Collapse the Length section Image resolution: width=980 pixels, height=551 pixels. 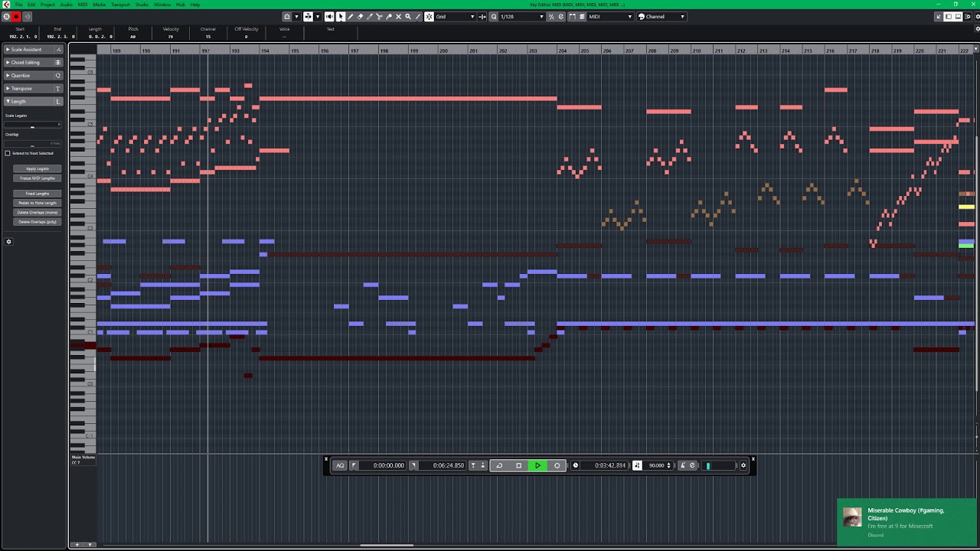tap(33, 101)
